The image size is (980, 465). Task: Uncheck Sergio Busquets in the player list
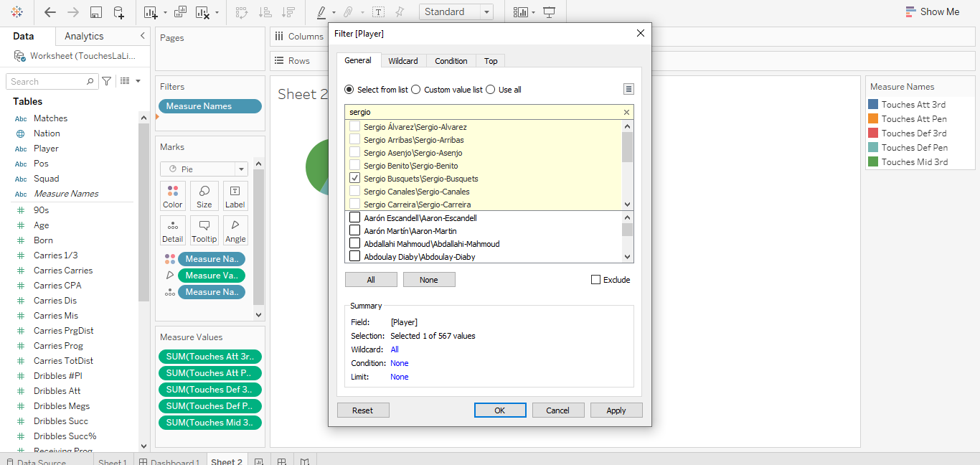[355, 179]
